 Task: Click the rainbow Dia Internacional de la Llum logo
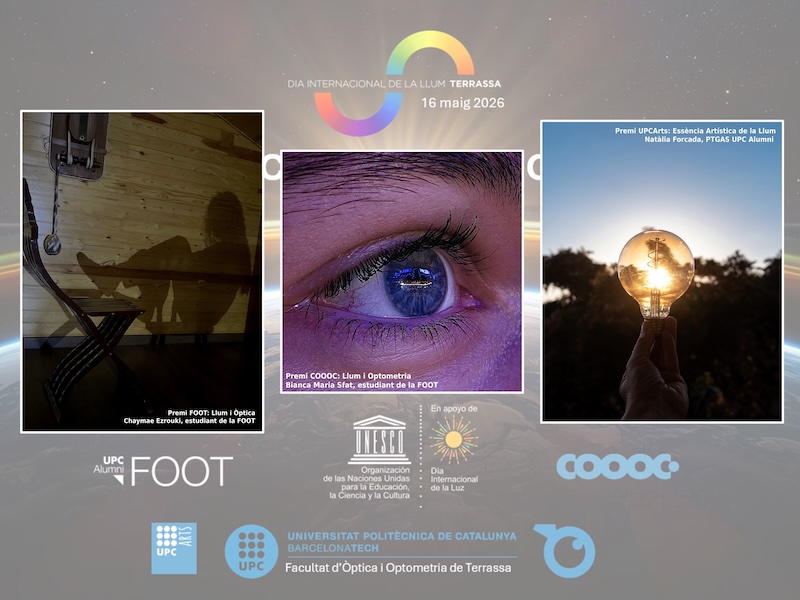394,83
